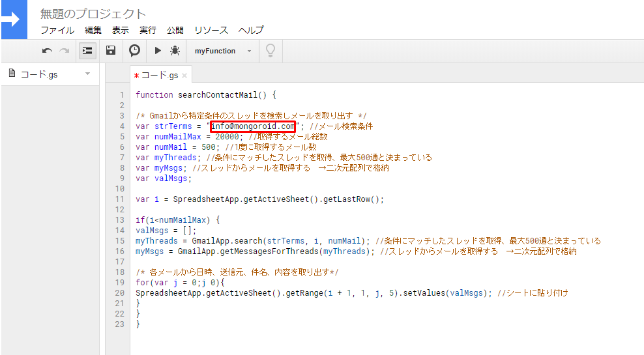
Task: Open the リソース menu
Action: point(211,30)
